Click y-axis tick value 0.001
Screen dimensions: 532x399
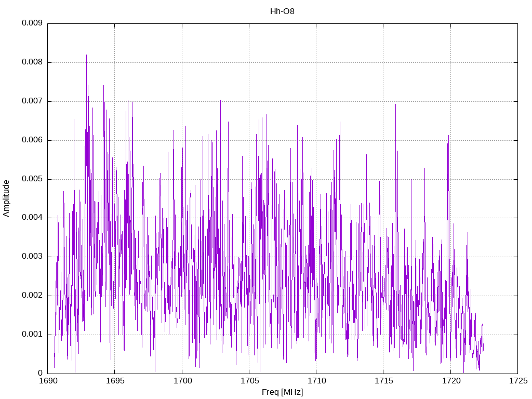32,334
